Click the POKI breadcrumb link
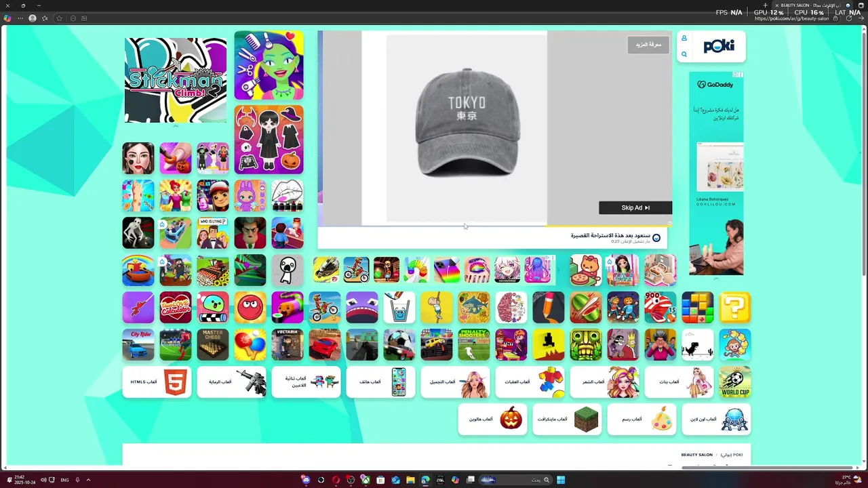 732,455
